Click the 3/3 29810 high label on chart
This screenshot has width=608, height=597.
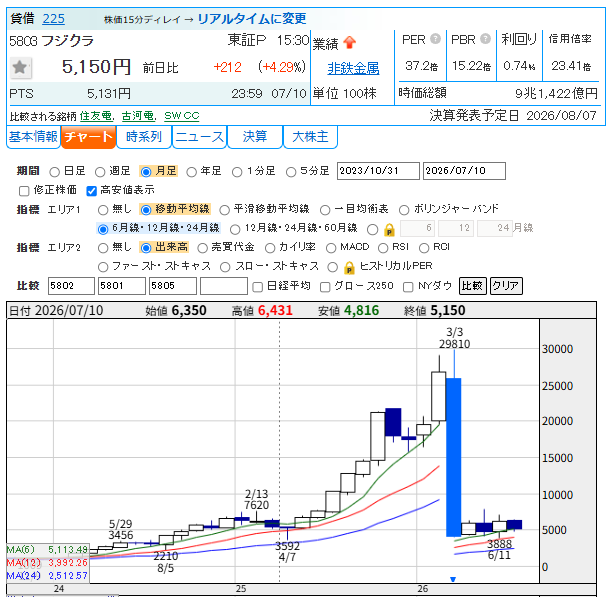point(454,338)
